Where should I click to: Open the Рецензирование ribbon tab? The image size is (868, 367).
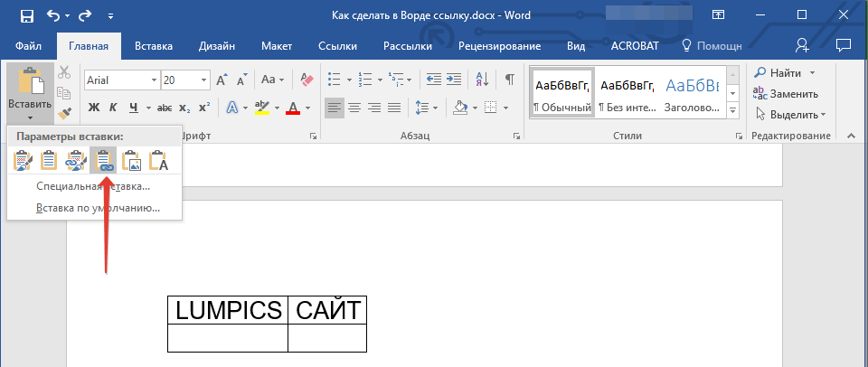pyautogui.click(x=499, y=46)
